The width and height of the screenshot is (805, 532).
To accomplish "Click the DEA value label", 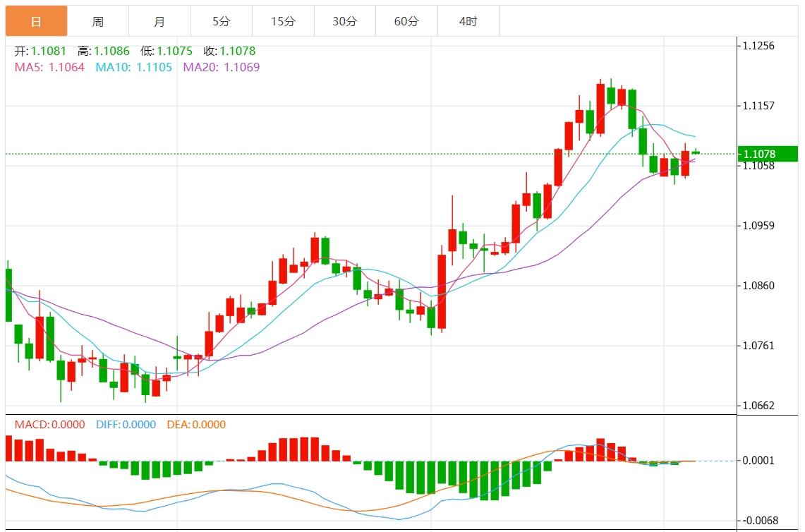I will pyautogui.click(x=196, y=425).
